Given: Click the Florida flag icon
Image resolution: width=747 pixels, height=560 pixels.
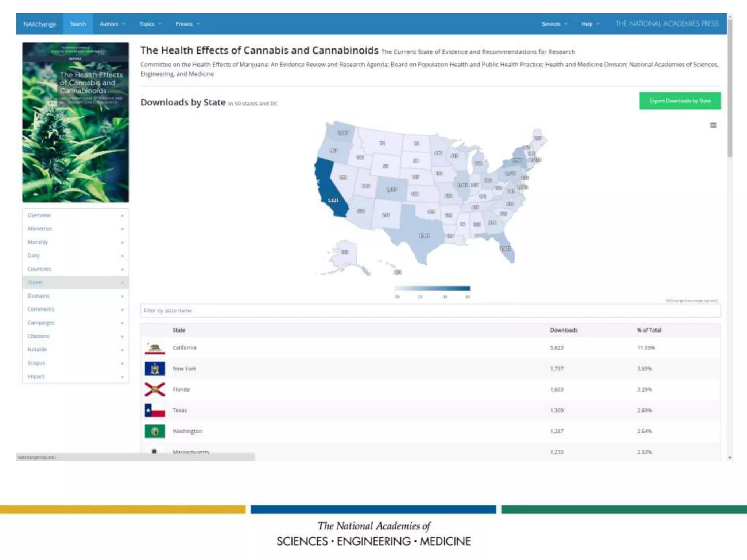Looking at the screenshot, I should coord(155,389).
